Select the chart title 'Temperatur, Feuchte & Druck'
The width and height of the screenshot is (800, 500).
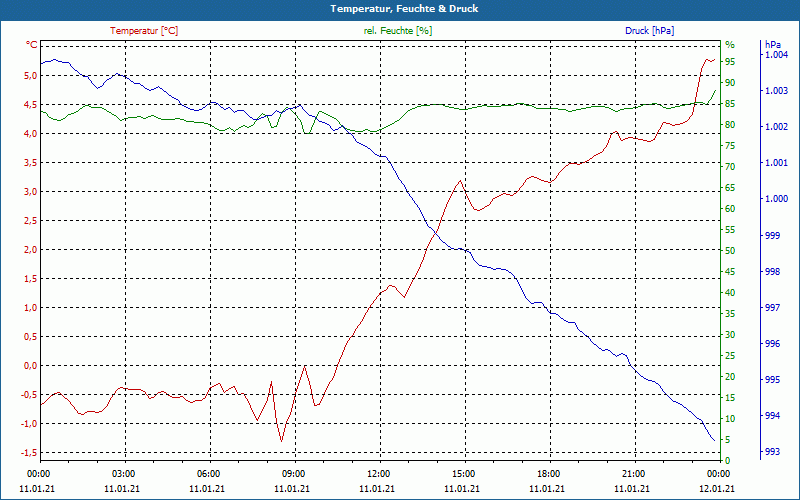pos(404,9)
